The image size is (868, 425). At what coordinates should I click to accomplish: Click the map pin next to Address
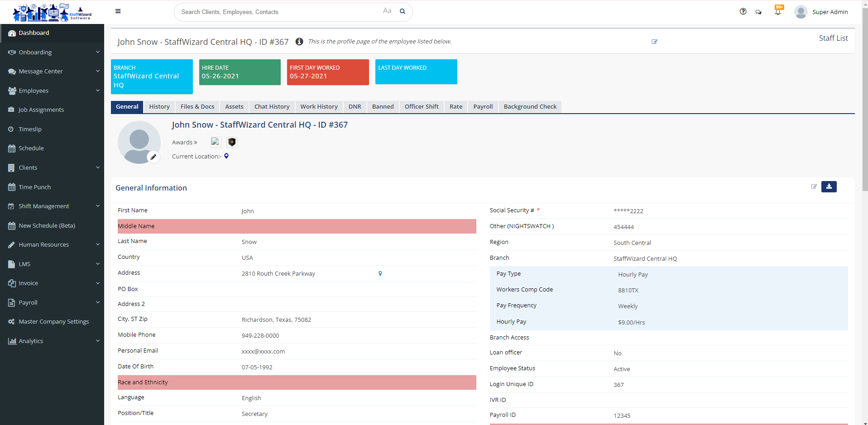pos(380,273)
